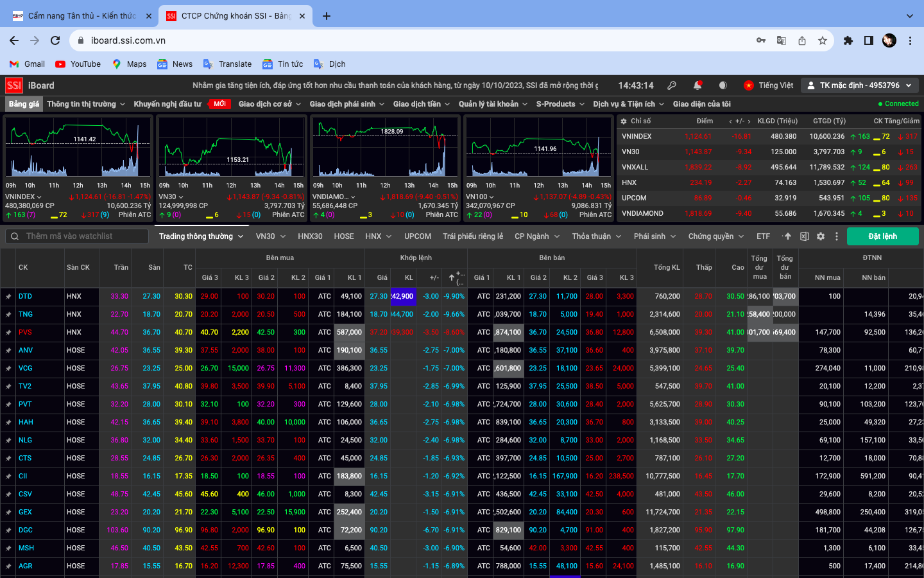Toggle the pin on the PVS row
924x578 pixels.
8,333
